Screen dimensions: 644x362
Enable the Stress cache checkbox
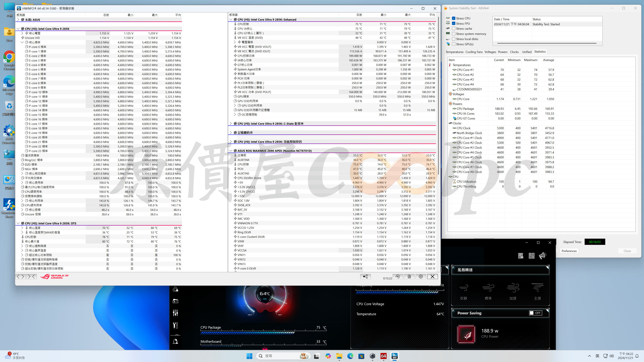pos(453,28)
